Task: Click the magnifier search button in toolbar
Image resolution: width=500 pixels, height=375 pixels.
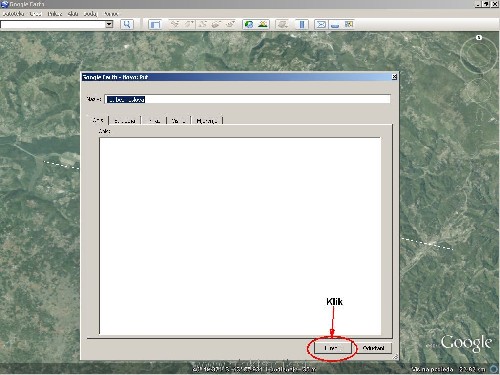Action: click(127, 24)
